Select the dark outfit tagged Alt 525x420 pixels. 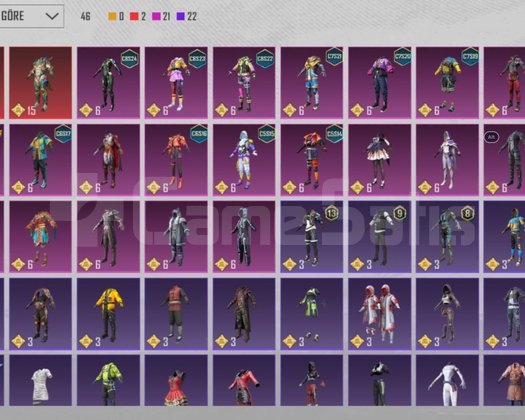point(504,160)
